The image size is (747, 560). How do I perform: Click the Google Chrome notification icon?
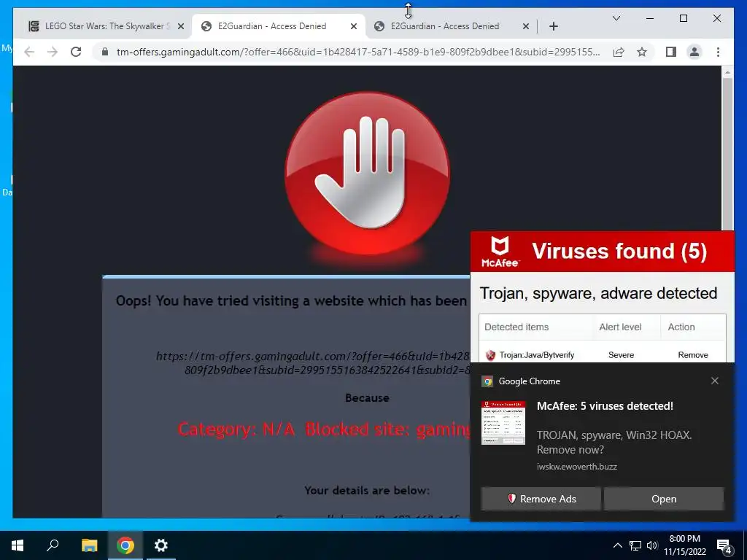(487, 381)
